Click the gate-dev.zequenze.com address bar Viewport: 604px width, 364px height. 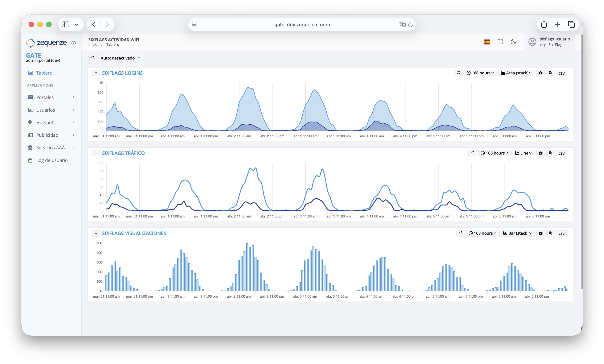(x=302, y=24)
